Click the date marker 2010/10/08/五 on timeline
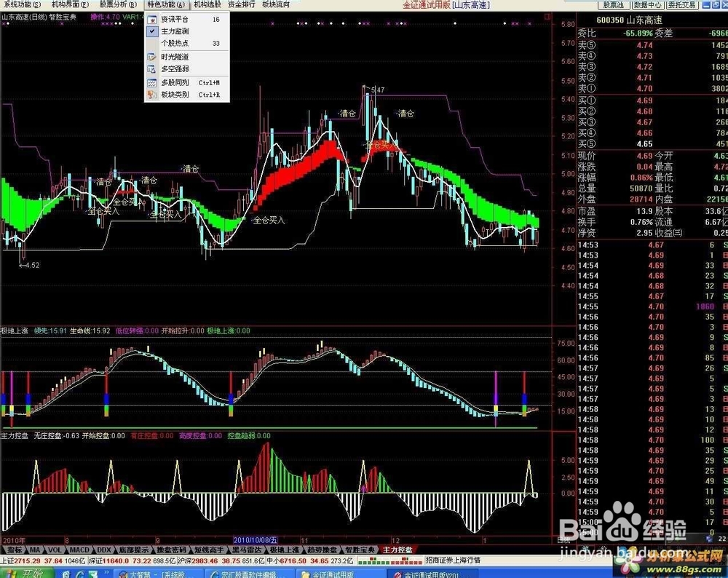 point(255,540)
